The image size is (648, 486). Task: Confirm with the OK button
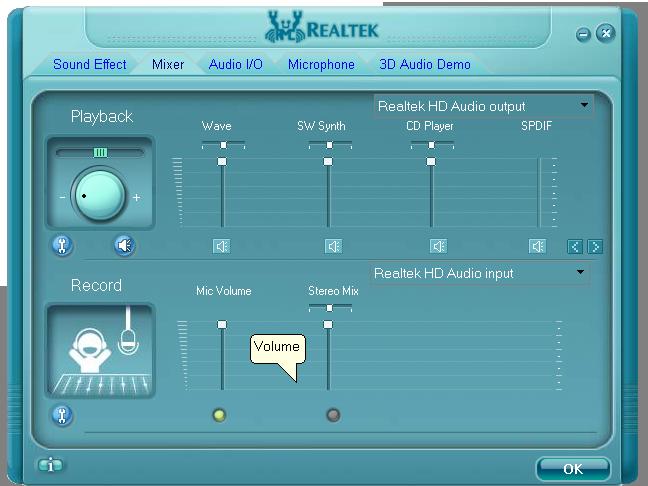[573, 469]
